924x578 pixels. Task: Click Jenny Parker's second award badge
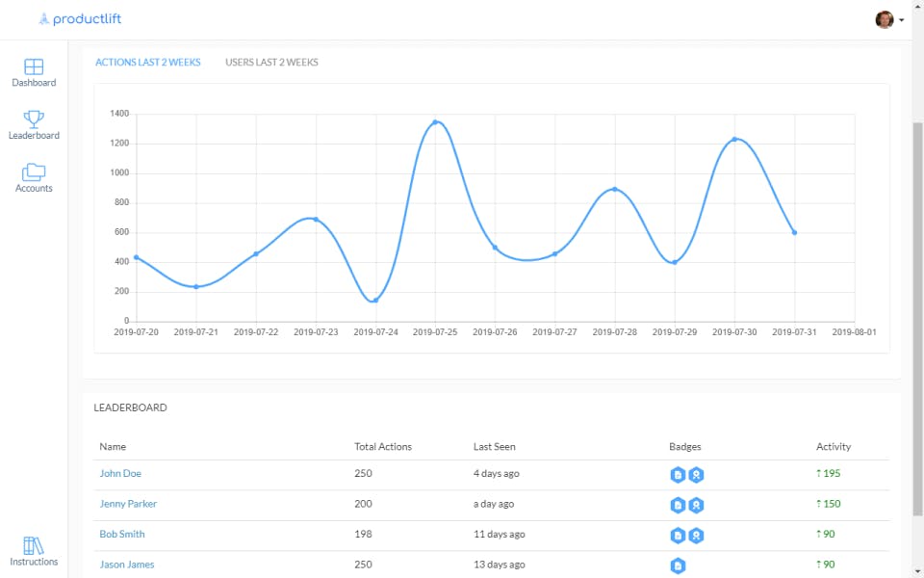click(x=696, y=505)
